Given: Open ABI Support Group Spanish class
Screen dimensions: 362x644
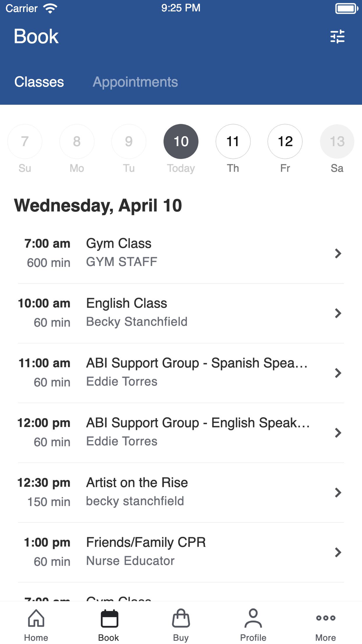Looking at the screenshot, I should [x=181, y=373].
